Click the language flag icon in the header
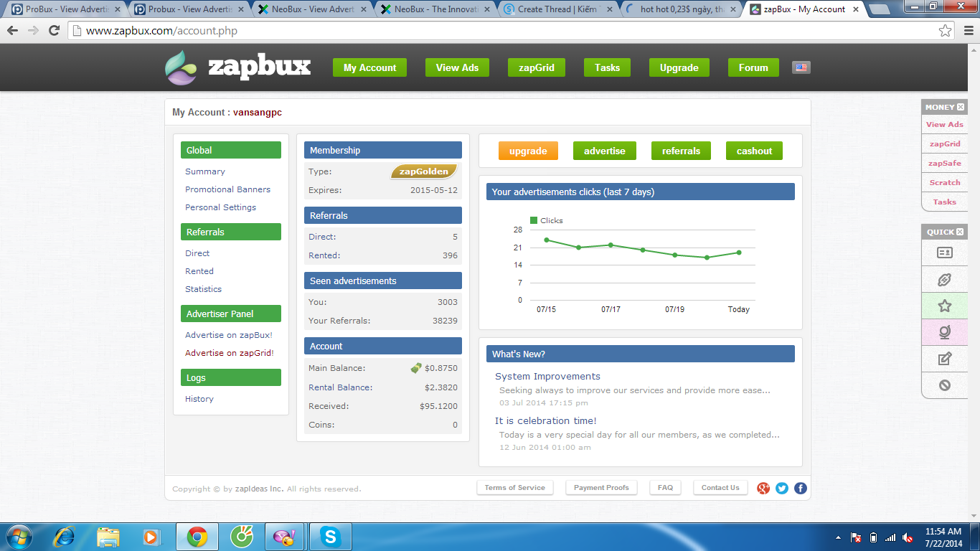This screenshot has width=980, height=551. tap(801, 67)
